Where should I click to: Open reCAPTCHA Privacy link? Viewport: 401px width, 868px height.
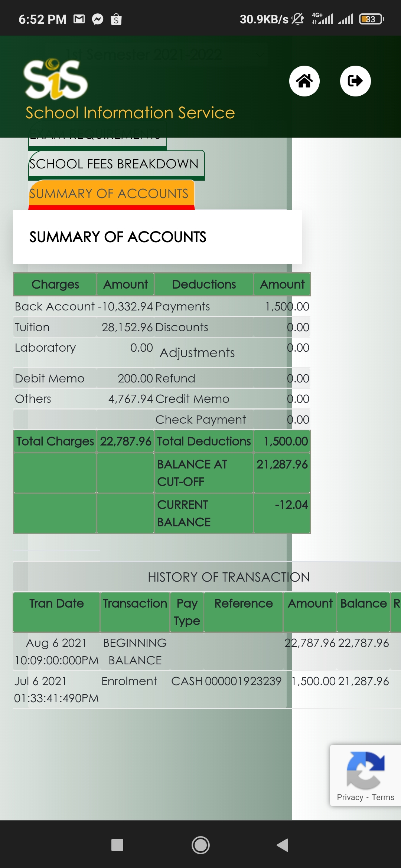pos(350,797)
